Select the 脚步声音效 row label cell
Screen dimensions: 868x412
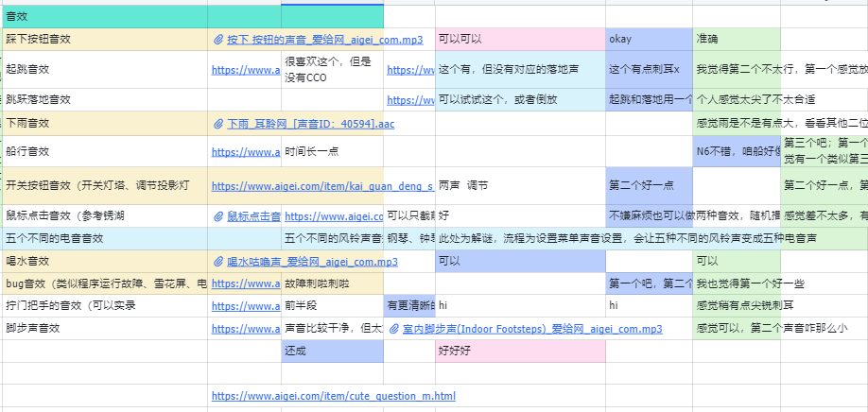pos(104,329)
